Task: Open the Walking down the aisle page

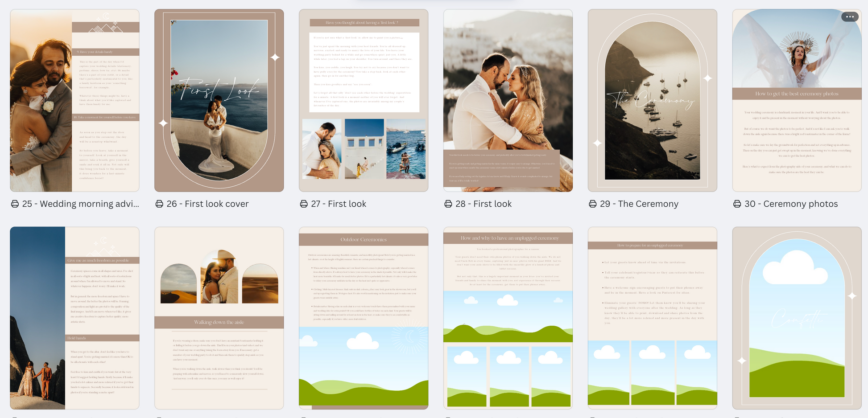Action: tap(219, 318)
